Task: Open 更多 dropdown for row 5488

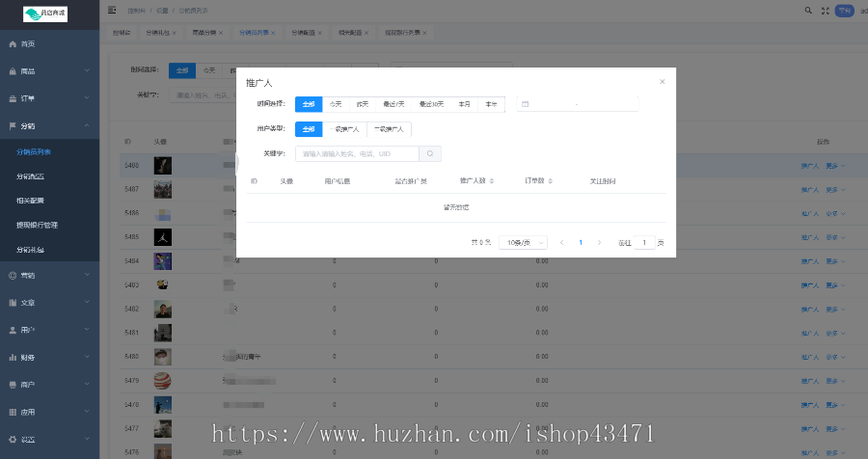Action: tap(835, 166)
